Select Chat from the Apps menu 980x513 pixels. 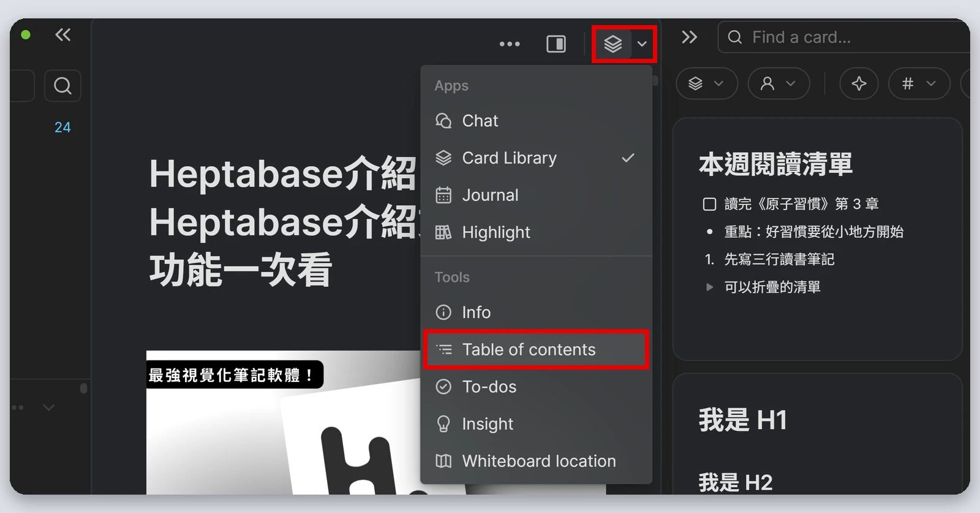[536, 121]
